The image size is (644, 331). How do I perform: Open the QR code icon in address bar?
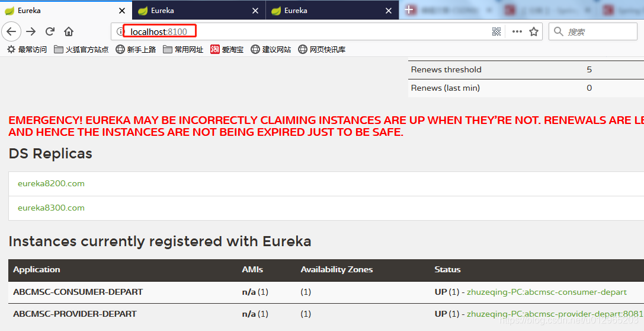[496, 31]
